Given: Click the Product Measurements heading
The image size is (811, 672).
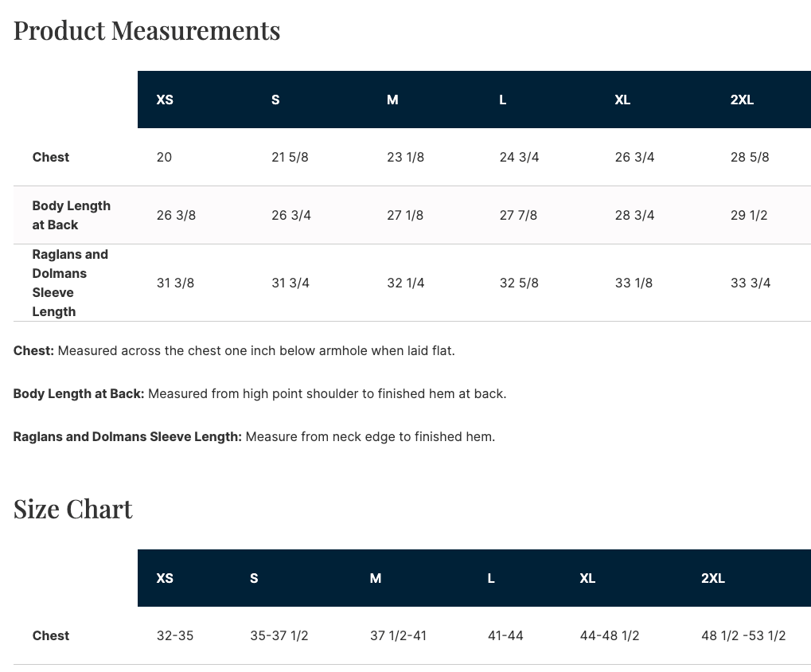Looking at the screenshot, I should pos(146,30).
